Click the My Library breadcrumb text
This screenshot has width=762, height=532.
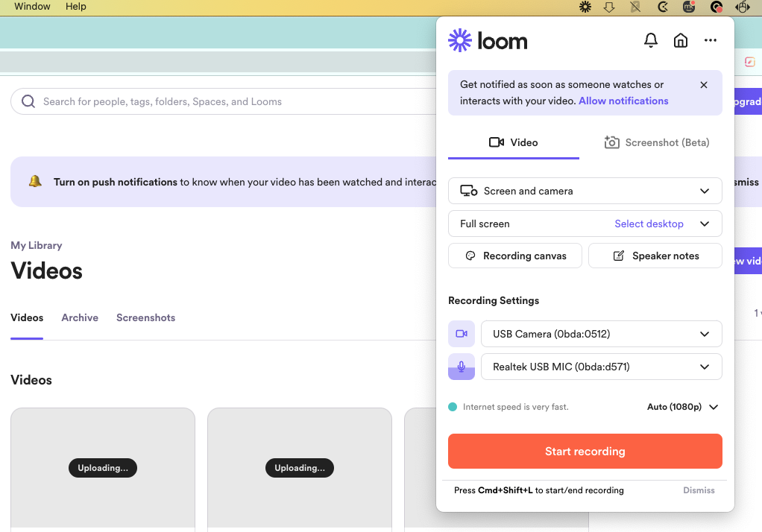37,245
